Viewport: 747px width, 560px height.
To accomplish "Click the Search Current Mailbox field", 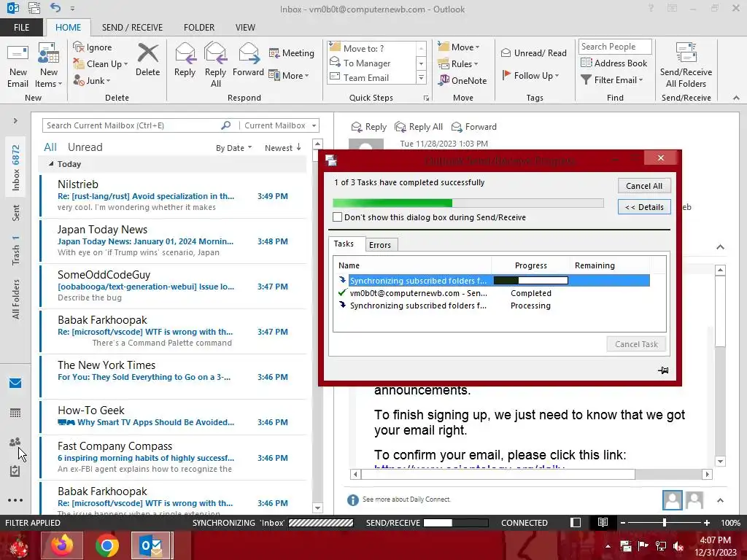I will point(131,125).
